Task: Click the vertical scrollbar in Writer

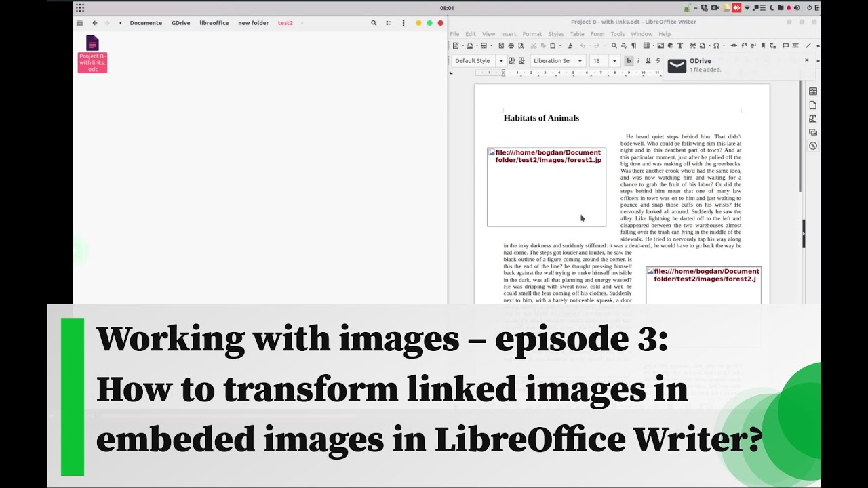Action: [x=800, y=136]
